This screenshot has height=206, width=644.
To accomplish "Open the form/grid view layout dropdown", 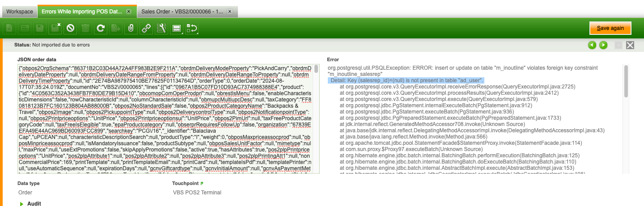I will (x=176, y=29).
